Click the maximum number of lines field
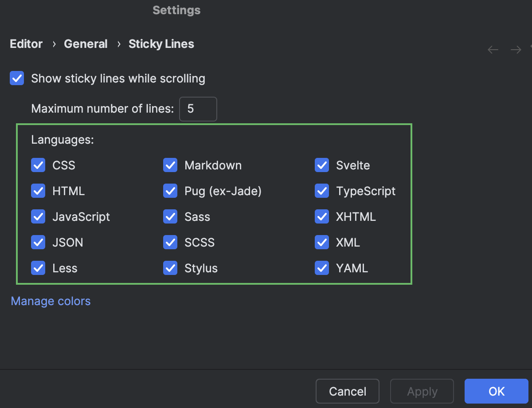The image size is (532, 408). [198, 109]
